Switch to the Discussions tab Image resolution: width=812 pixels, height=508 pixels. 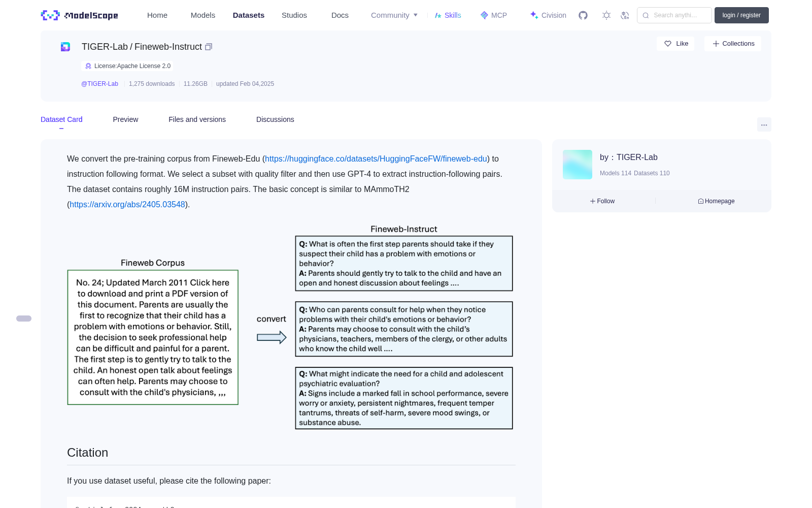point(275,119)
